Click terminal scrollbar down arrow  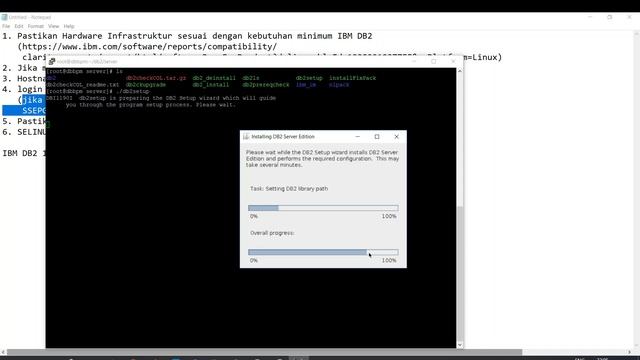(x=460, y=345)
